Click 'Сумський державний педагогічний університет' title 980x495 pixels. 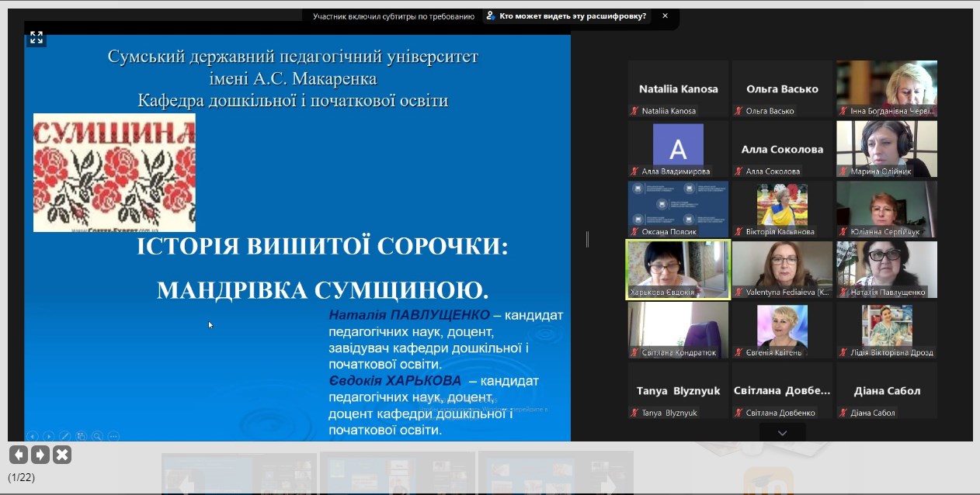[293, 57]
